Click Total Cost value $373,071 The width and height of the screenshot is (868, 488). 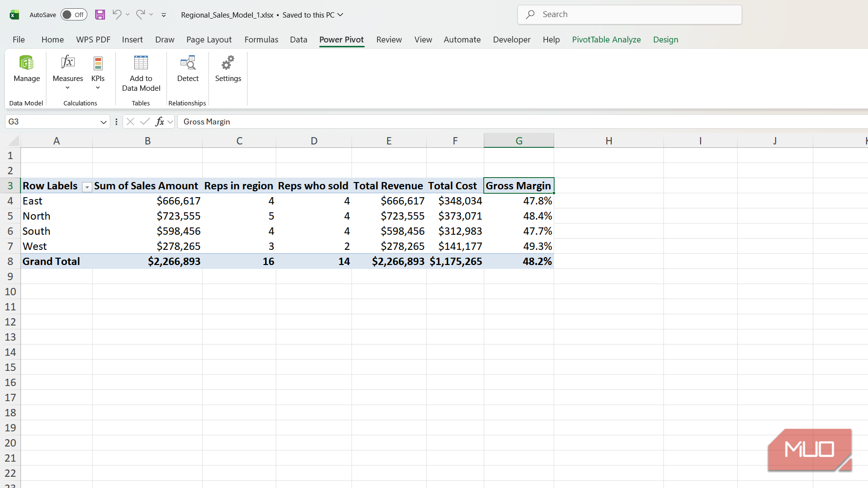(455, 216)
